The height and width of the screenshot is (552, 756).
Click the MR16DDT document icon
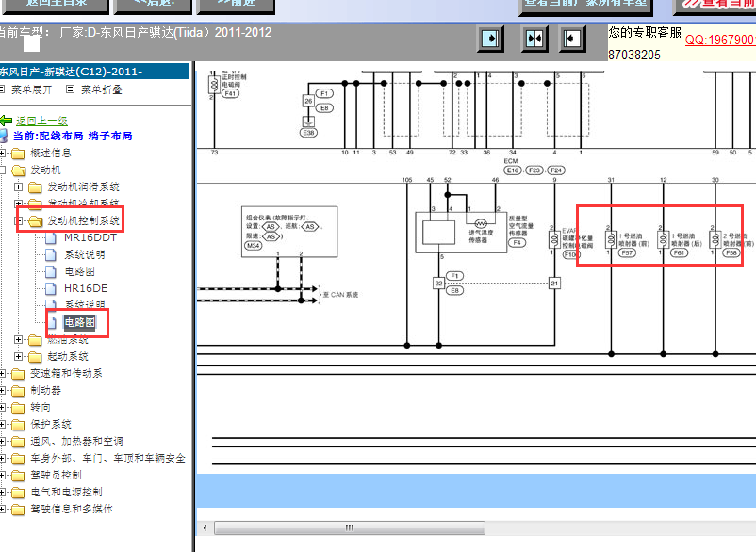pyautogui.click(x=51, y=238)
